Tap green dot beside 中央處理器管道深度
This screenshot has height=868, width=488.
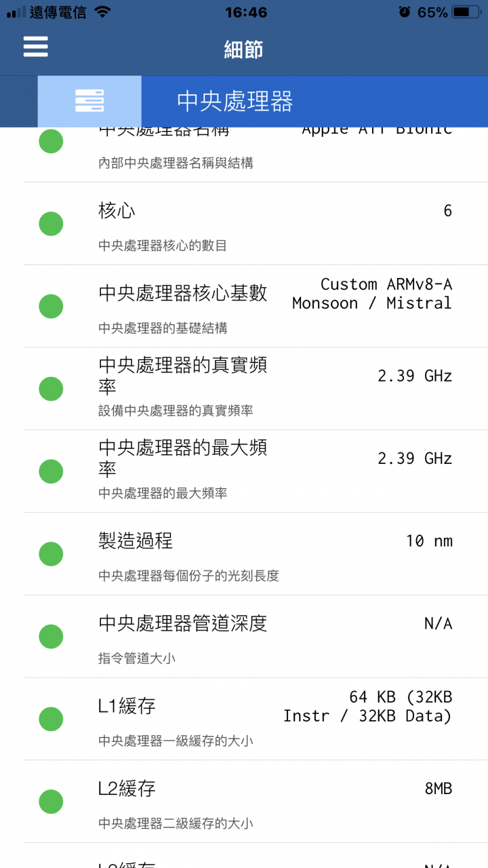coord(51,637)
